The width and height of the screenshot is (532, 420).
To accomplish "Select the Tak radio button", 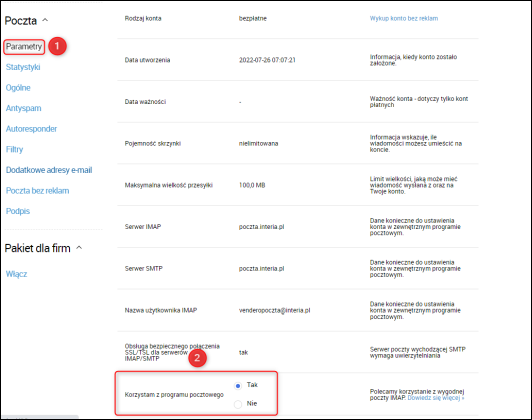I will coord(238,386).
